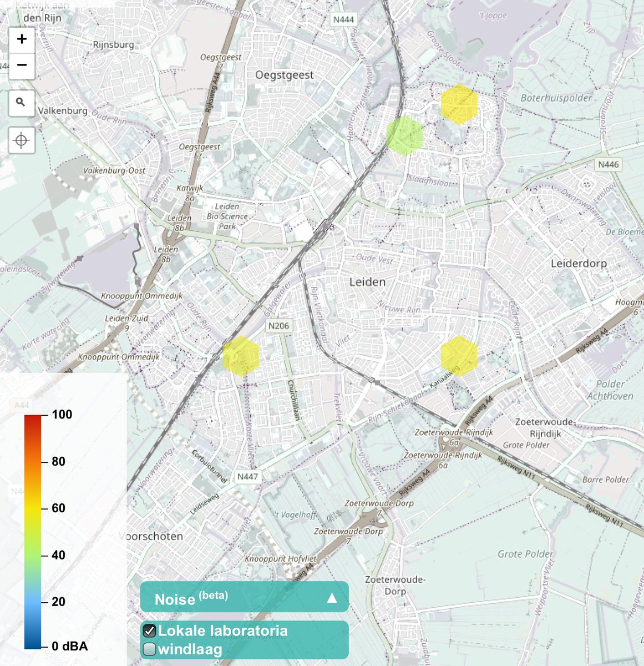Click the dBA noise color scale bar

(x=33, y=532)
